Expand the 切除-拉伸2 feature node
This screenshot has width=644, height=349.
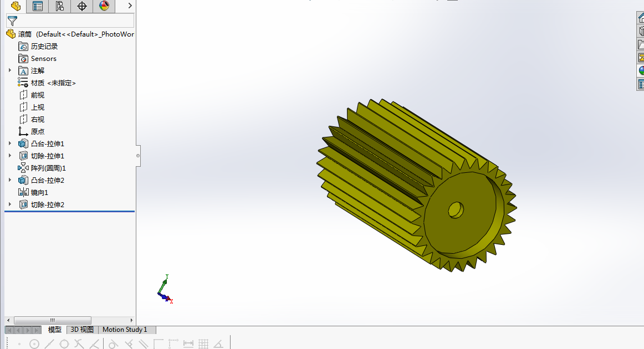click(10, 204)
